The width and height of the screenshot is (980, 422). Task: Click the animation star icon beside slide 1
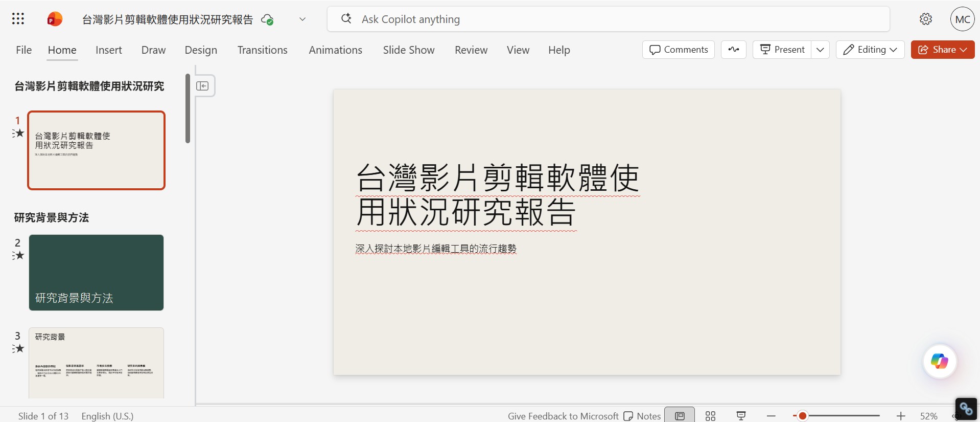coord(18,134)
